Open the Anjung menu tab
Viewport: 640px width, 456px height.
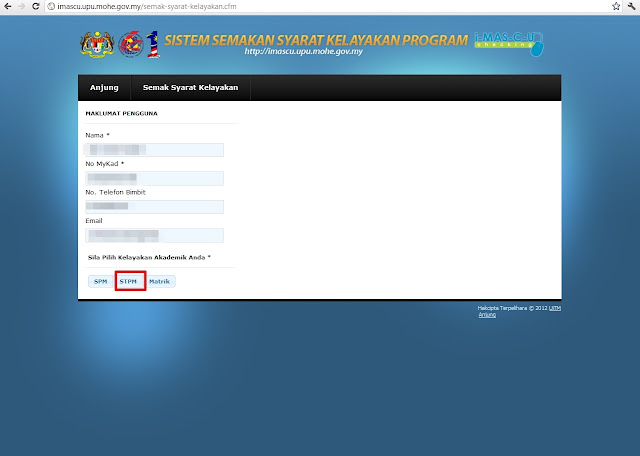104,87
